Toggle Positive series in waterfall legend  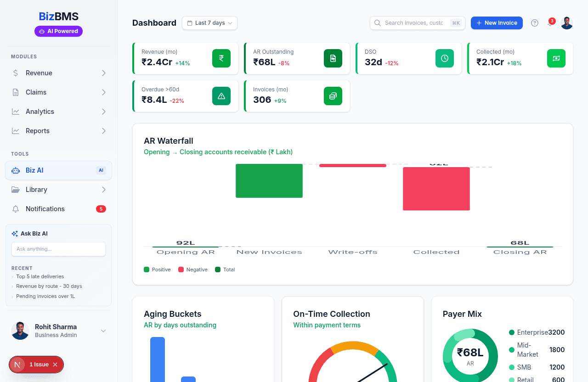[157, 270]
